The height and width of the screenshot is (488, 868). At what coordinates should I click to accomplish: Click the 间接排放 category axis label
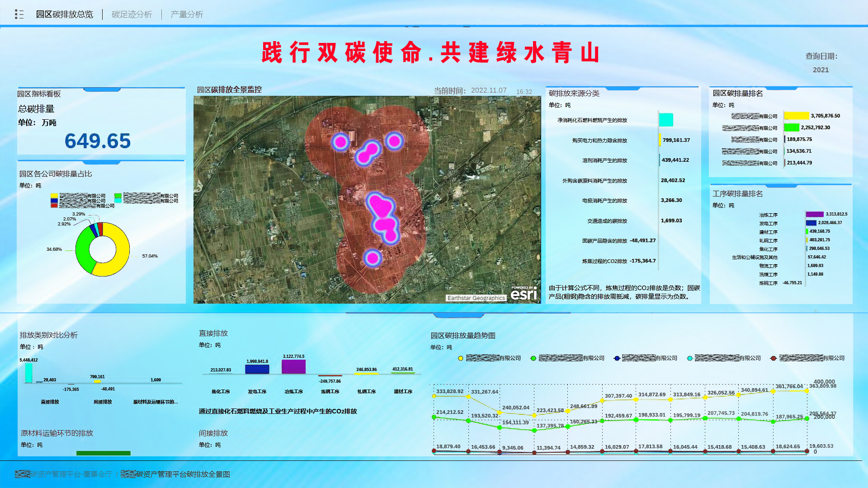(103, 402)
